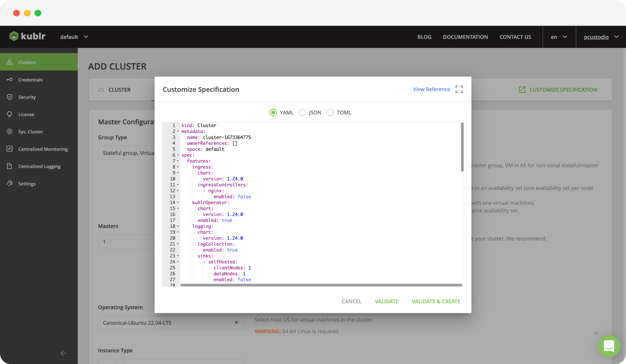The height and width of the screenshot is (364, 626).
Task: Collapse the selfHosted fold on line 24
Action: 178,262
